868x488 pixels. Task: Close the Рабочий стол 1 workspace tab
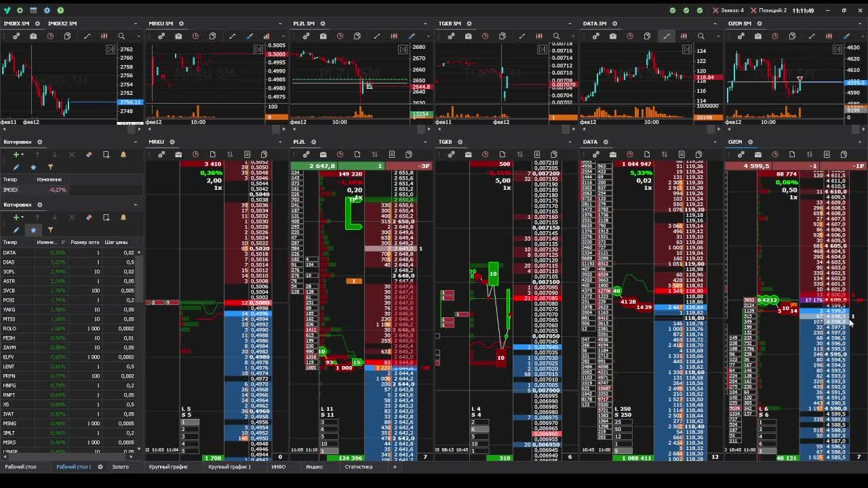pos(100,467)
